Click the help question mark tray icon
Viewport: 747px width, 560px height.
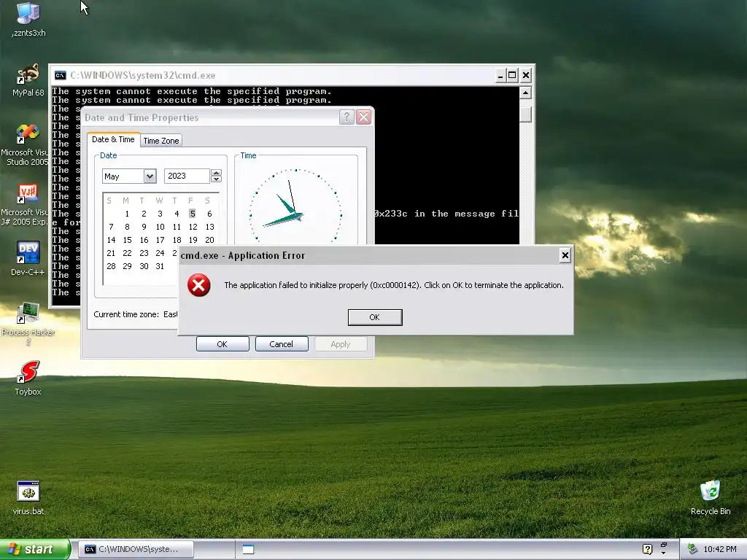click(x=648, y=549)
